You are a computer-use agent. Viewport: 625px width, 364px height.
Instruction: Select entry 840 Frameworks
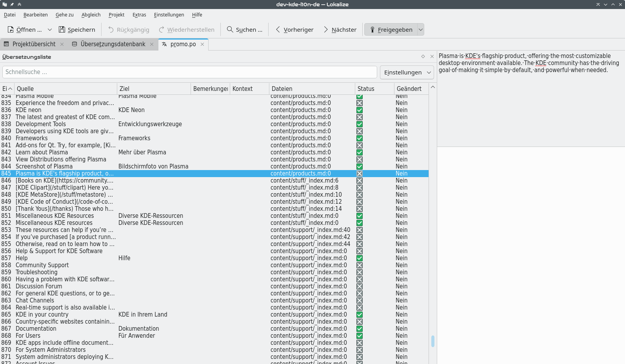point(214,138)
